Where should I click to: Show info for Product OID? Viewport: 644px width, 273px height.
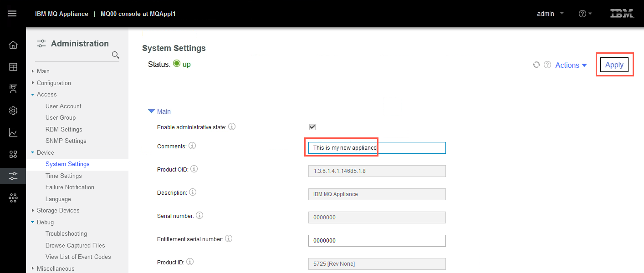click(x=194, y=169)
